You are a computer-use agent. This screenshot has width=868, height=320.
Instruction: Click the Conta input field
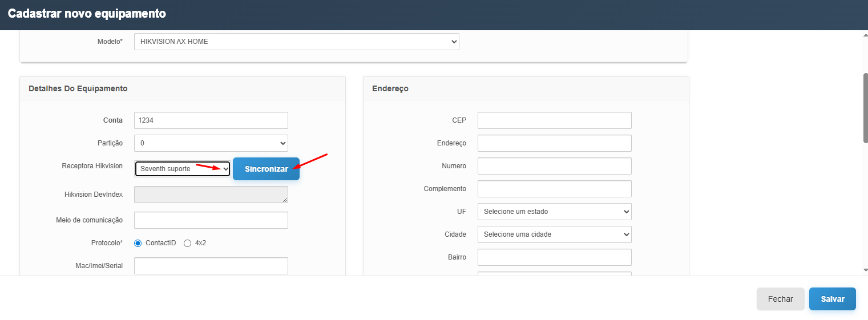(x=211, y=120)
